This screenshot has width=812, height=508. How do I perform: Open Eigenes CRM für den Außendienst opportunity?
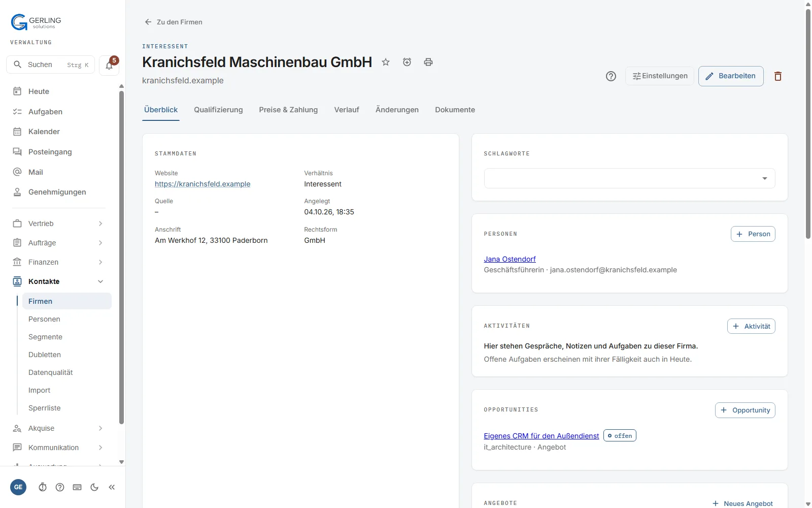coord(542,436)
